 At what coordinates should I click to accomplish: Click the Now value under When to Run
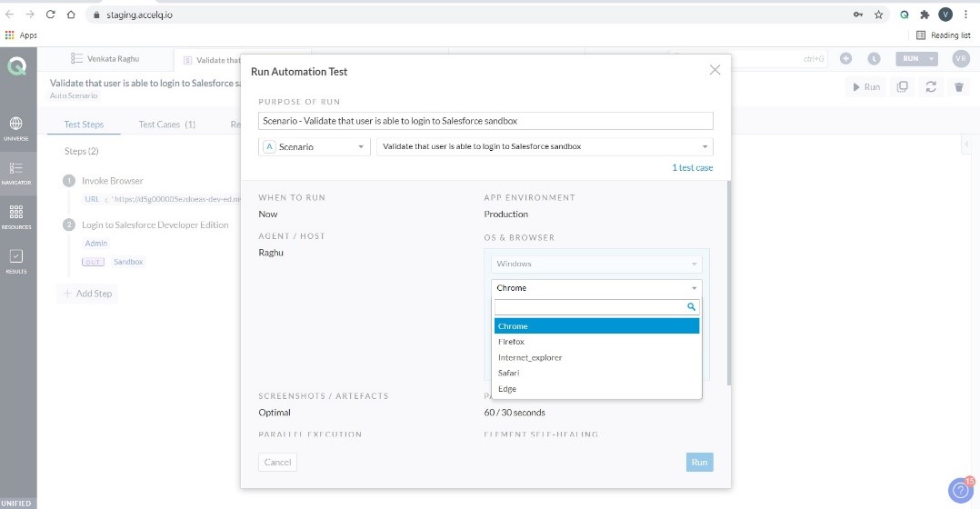(x=267, y=214)
